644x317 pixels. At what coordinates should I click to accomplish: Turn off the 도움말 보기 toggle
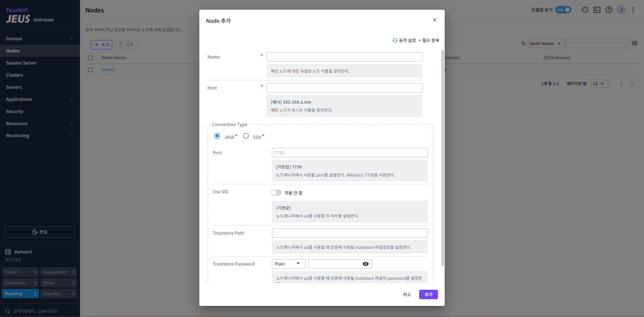(563, 10)
